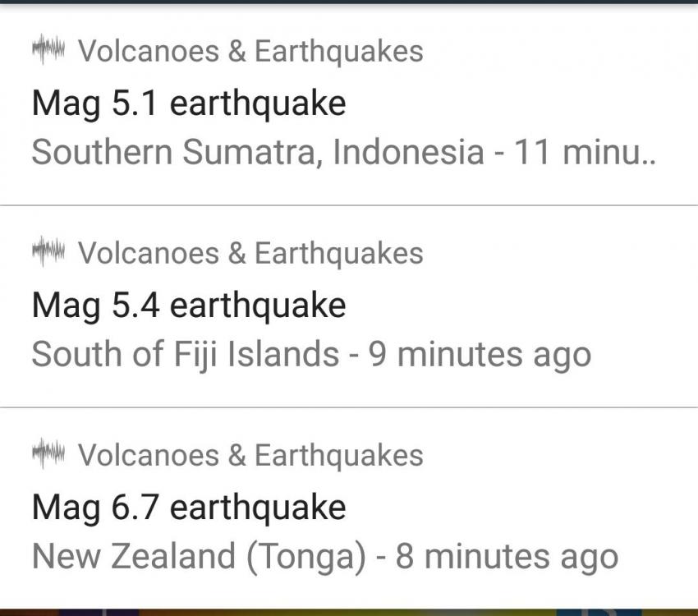This screenshot has height=616, width=698.
Task: Click the word "earthquake" in the Tonga alert title
Action: (257, 508)
